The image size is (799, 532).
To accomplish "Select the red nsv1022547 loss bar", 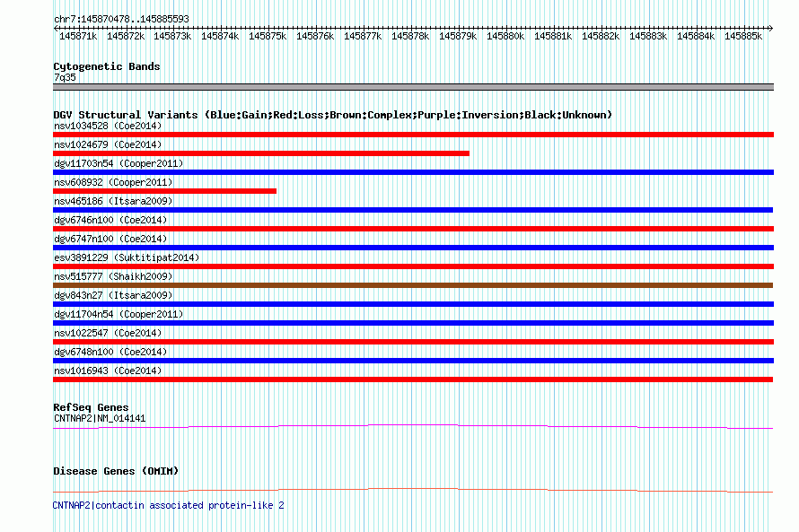I will point(413,342).
